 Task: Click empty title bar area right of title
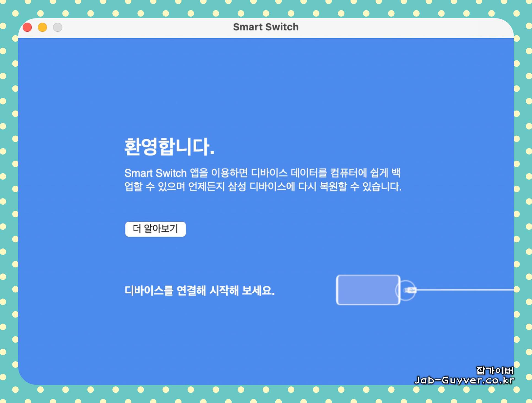[399, 27]
